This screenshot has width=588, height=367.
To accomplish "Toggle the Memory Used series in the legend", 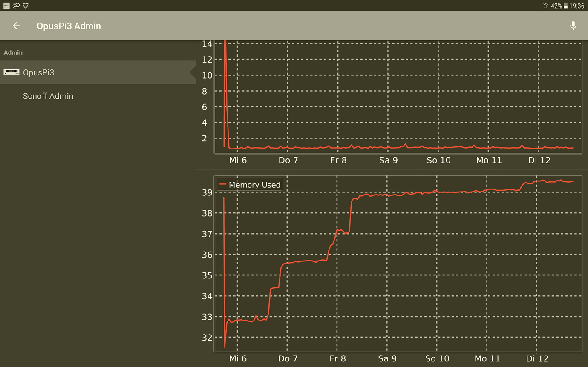I will tap(249, 184).
